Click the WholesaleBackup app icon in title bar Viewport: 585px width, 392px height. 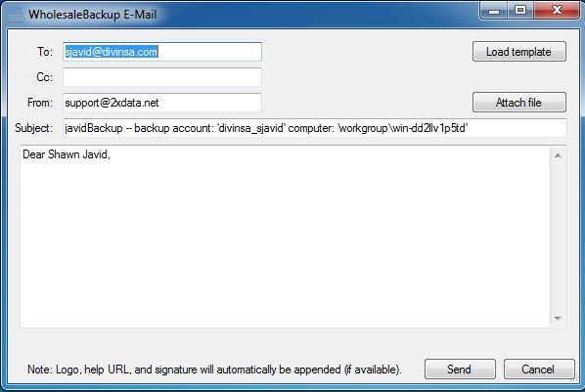coord(16,15)
